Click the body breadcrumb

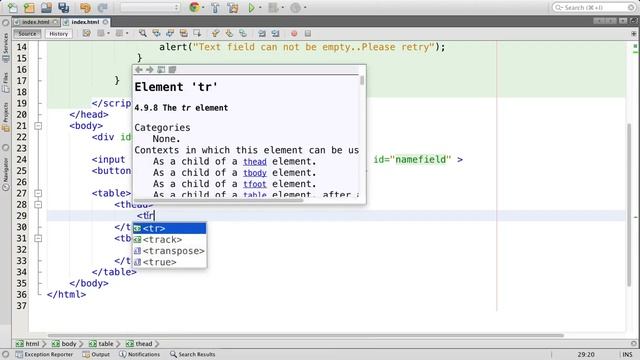[x=64, y=344]
